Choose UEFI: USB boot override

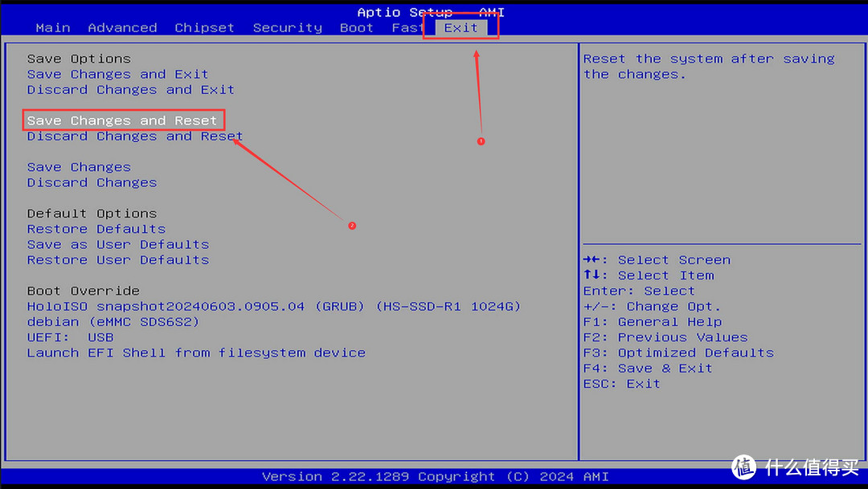tap(70, 337)
